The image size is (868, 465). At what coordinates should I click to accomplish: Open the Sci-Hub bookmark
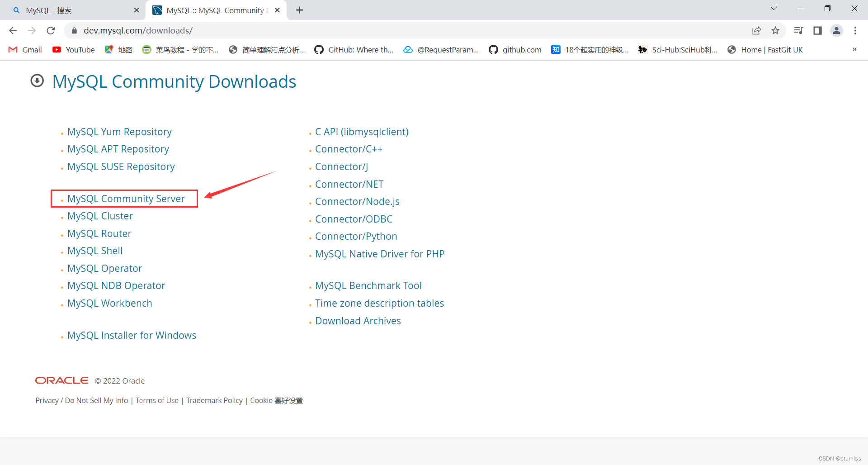point(678,50)
